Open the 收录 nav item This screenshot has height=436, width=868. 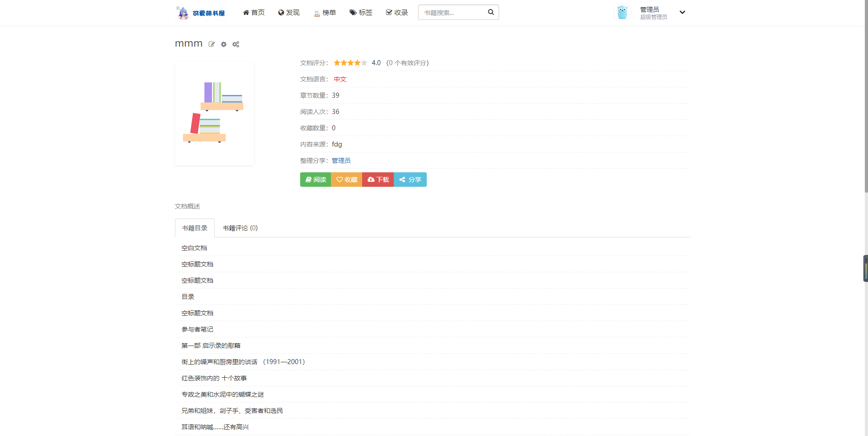pyautogui.click(x=397, y=13)
